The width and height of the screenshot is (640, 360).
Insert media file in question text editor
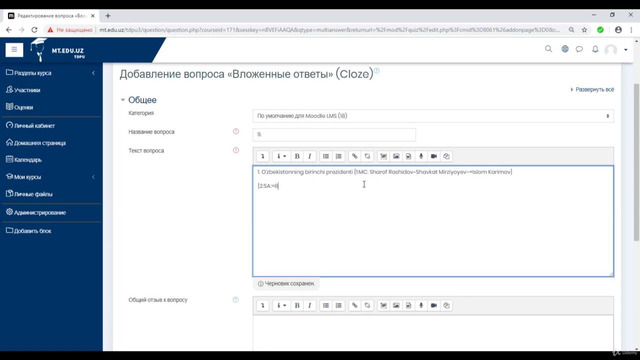coord(409,156)
